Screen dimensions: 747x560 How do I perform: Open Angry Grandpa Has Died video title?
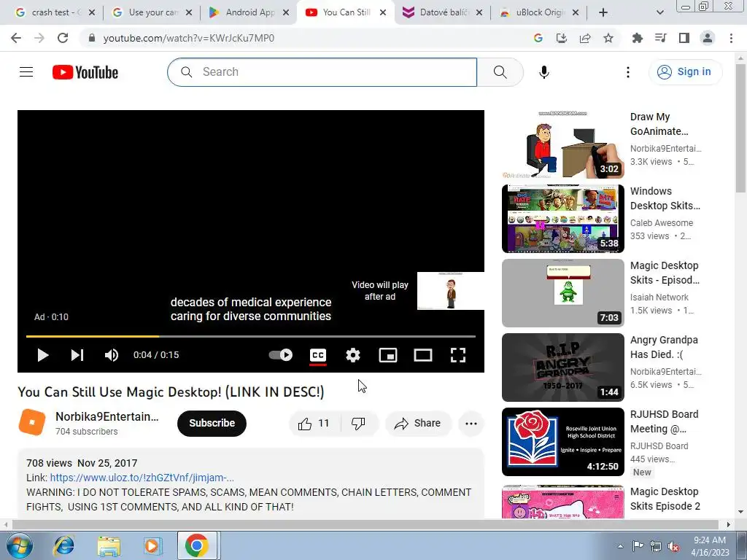click(x=664, y=347)
